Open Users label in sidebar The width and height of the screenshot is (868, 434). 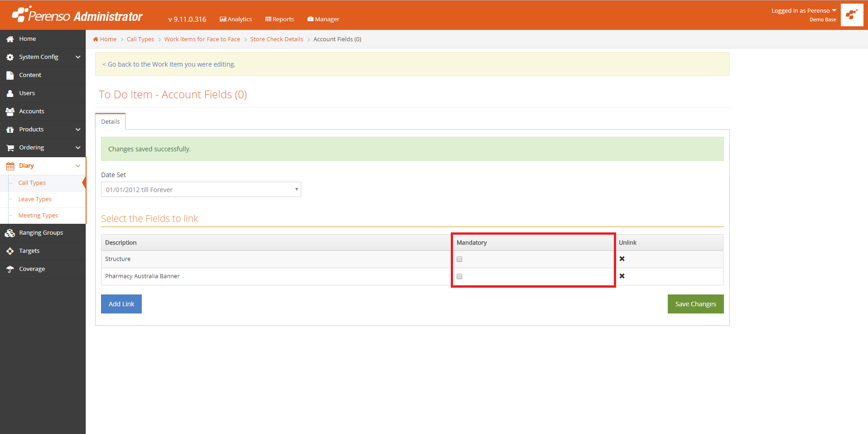pos(27,93)
